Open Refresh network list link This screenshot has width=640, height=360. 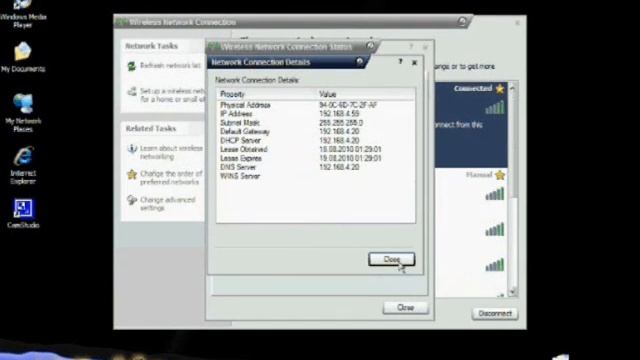(x=170, y=66)
